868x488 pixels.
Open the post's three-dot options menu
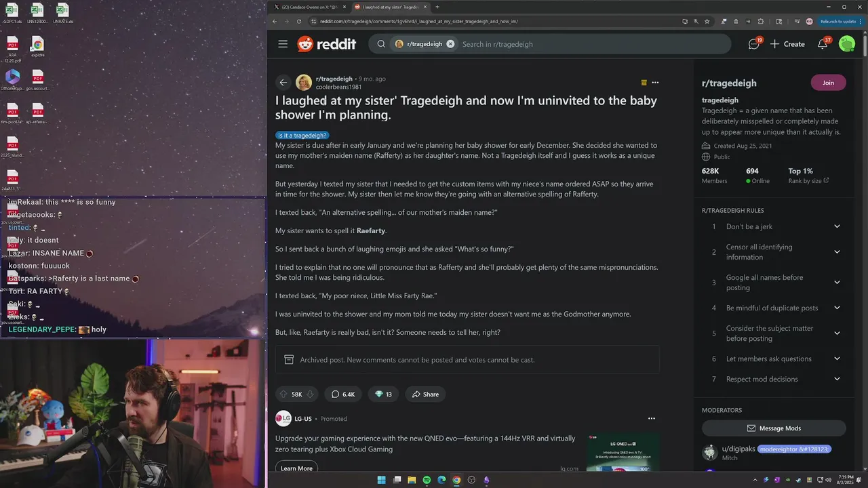point(655,83)
